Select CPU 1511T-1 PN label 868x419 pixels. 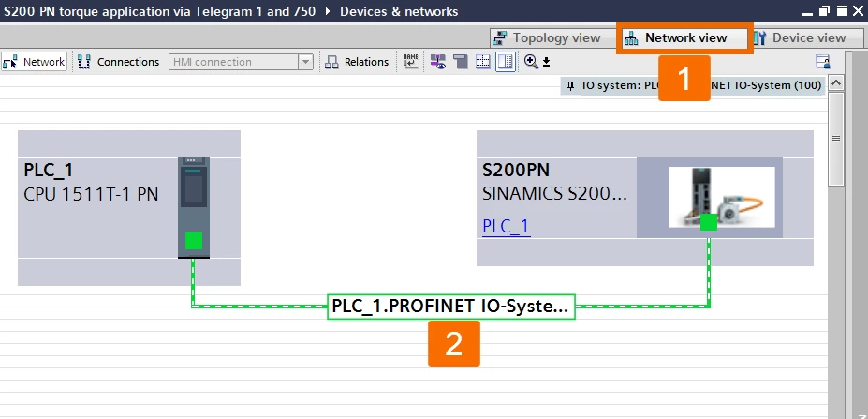tap(92, 195)
